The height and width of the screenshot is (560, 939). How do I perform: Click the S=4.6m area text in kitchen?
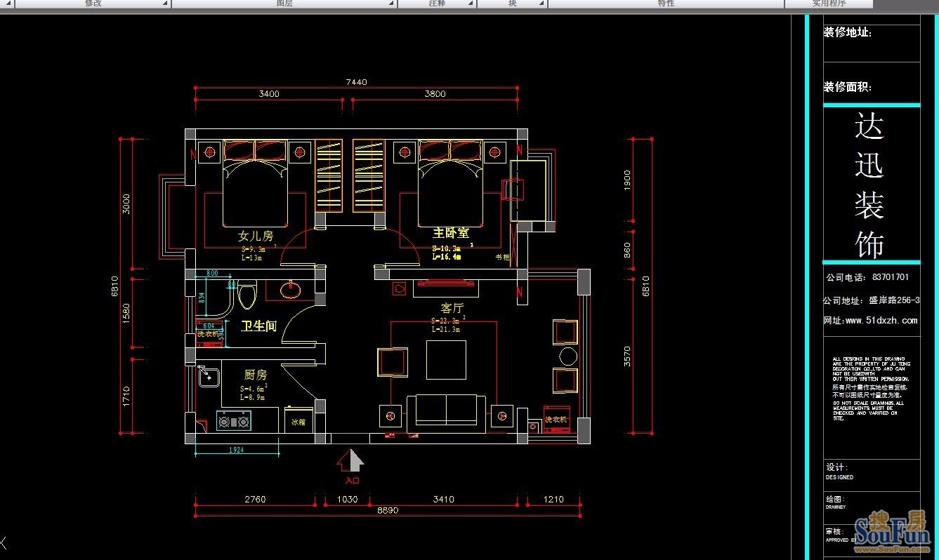coord(253,388)
